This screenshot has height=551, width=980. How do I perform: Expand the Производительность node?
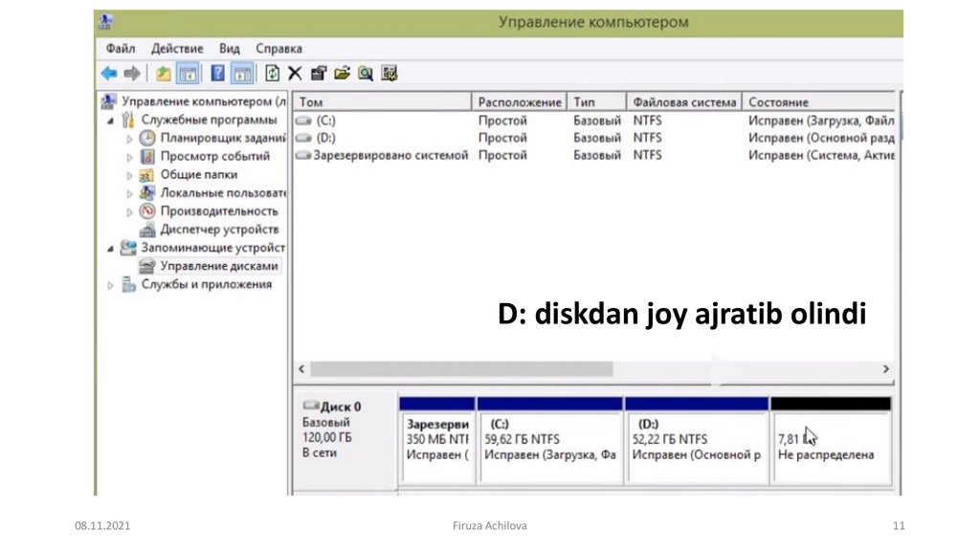(x=129, y=211)
